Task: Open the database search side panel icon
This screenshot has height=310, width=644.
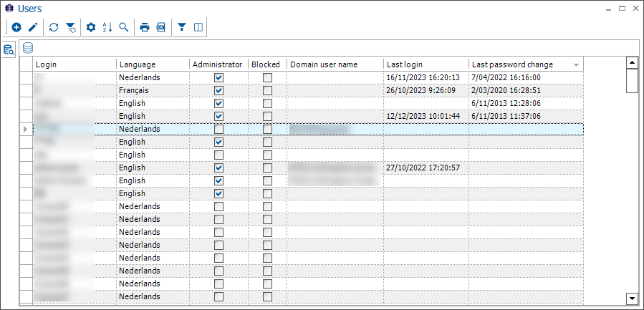Action: coord(9,49)
